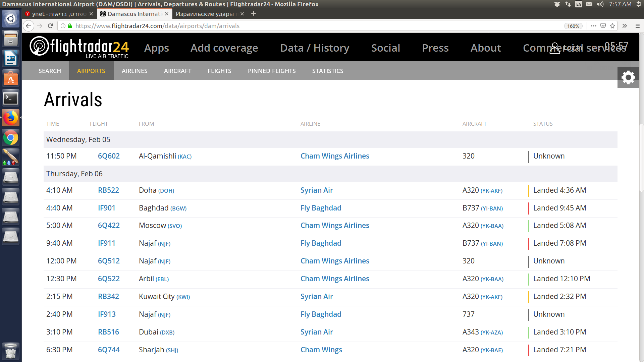Open Ubuntu Software center from dock
The height and width of the screenshot is (362, 644).
11,78
